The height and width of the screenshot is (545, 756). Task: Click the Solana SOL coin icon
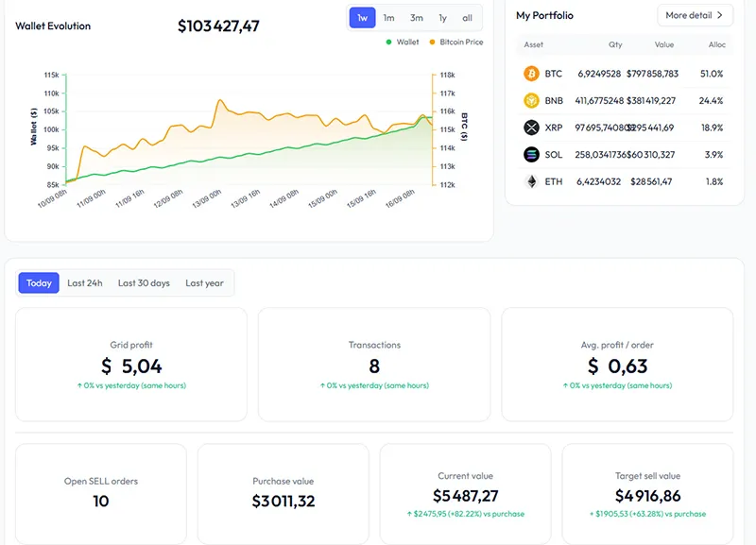(x=531, y=154)
